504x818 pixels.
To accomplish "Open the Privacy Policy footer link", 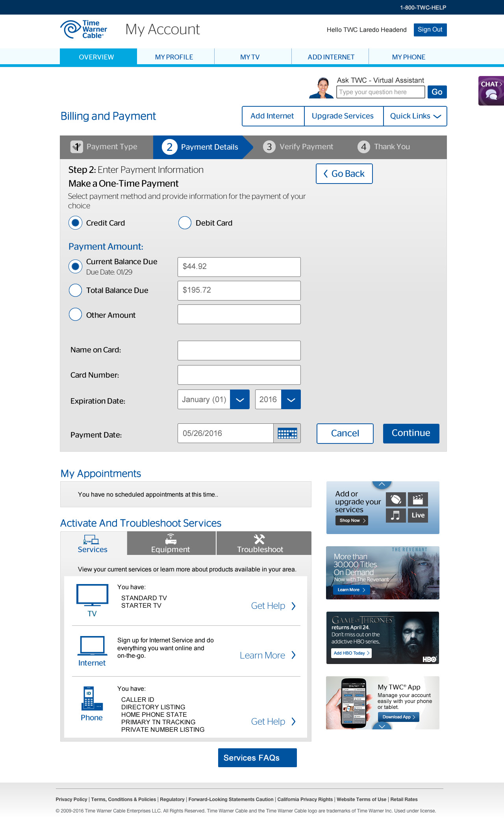I will coord(71,799).
